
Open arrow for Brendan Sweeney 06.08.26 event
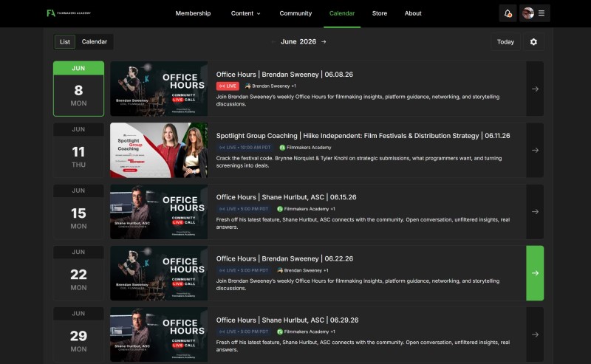point(535,89)
